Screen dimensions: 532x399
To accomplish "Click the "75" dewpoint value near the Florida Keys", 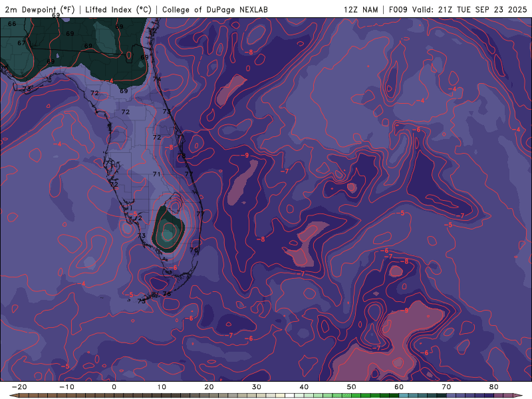I will 141,301.
